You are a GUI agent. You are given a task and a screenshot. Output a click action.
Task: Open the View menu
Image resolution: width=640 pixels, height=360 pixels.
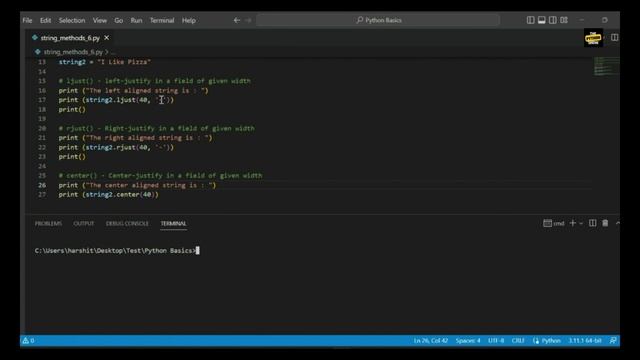pos(100,20)
